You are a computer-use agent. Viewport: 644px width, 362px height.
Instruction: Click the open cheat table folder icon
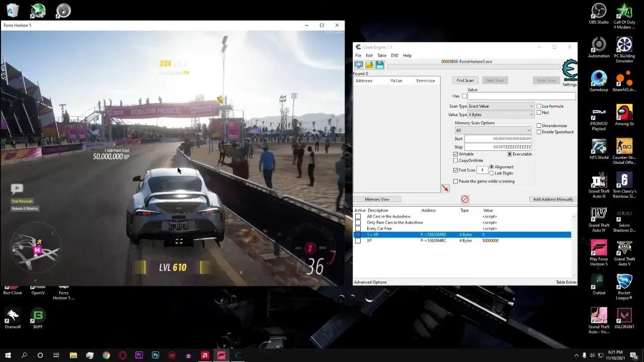(369, 65)
